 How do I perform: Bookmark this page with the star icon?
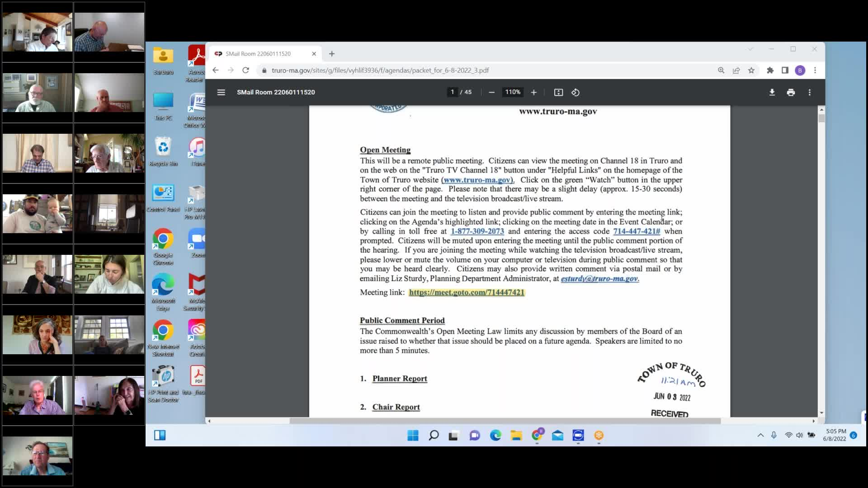tap(751, 70)
